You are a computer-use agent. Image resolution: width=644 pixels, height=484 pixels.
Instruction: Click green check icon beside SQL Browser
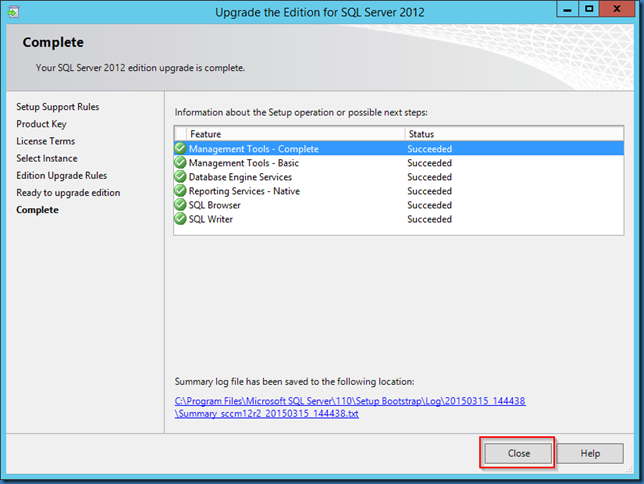[x=180, y=205]
